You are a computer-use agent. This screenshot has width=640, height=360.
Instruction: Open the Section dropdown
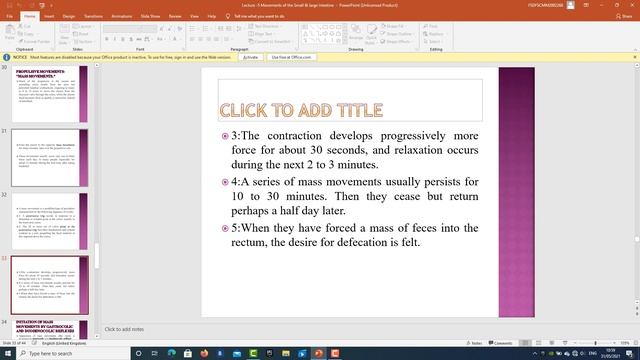[x=83, y=42]
